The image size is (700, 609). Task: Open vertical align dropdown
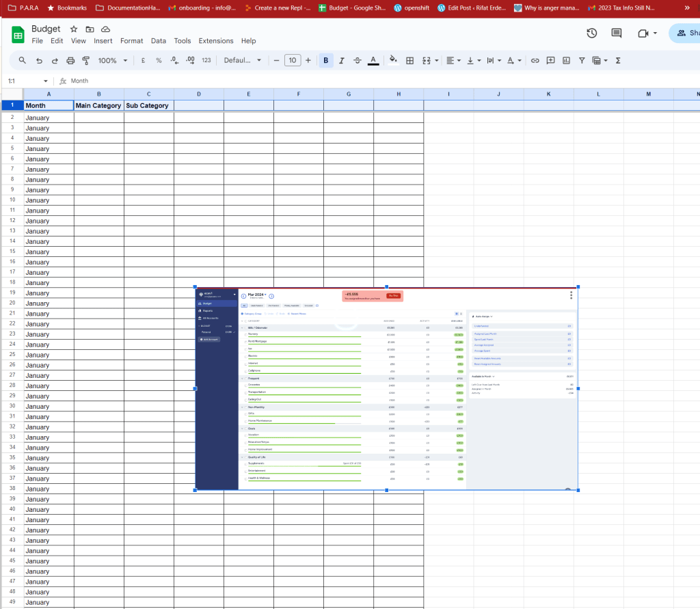pos(474,60)
